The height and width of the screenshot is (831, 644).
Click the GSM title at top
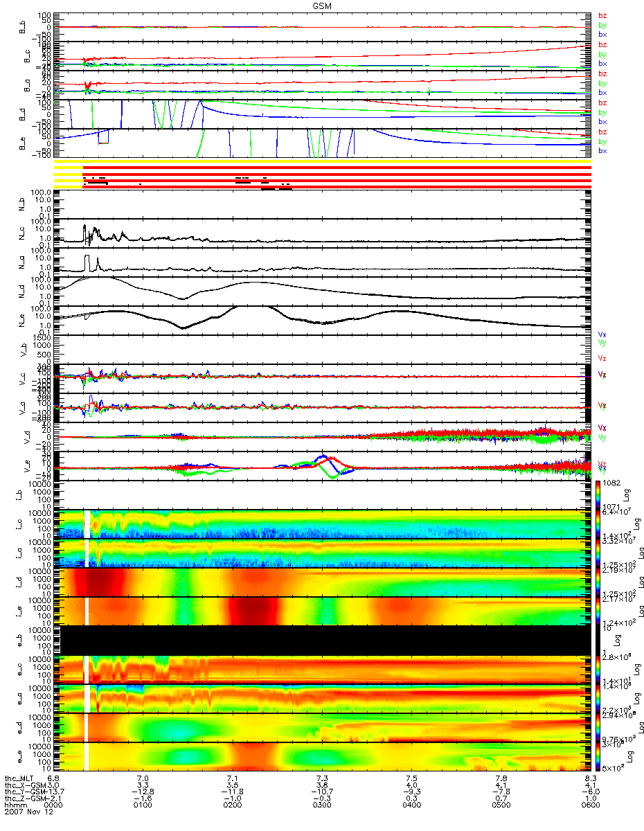coord(321,5)
